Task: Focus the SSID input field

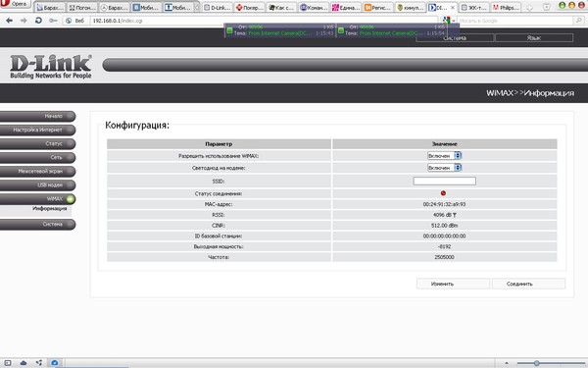Action: point(444,181)
